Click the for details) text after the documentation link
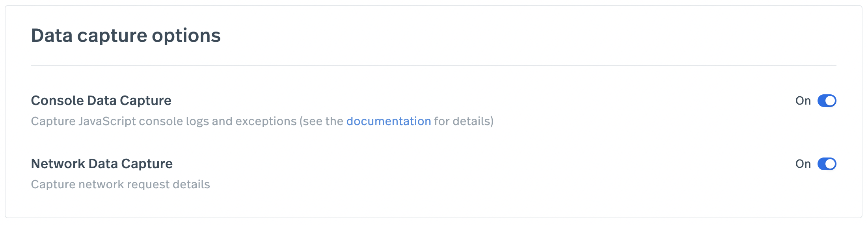Image resolution: width=868 pixels, height=225 pixels. click(464, 121)
